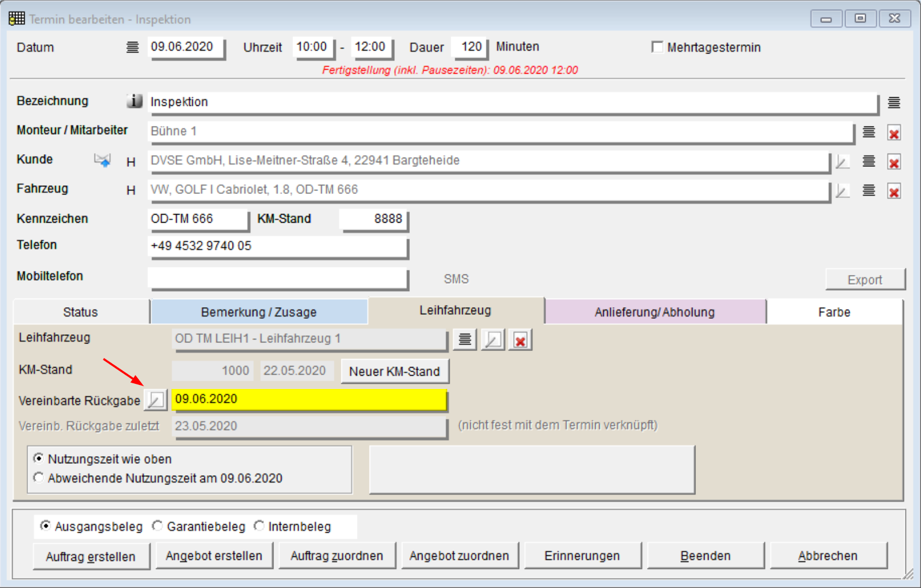Image resolution: width=921 pixels, height=588 pixels.
Task: Click the Abbrechen button
Action: 828,556
